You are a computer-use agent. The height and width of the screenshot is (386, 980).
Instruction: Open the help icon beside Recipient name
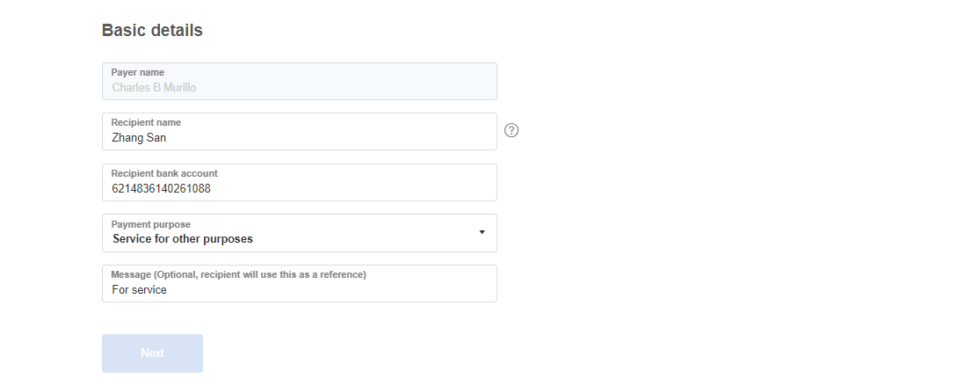coord(512,130)
